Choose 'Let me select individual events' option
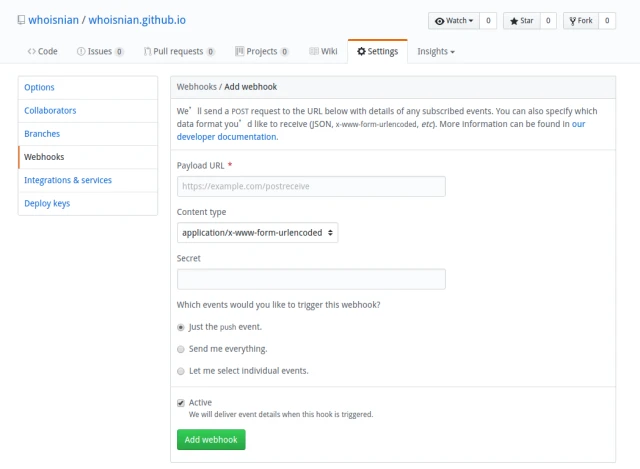 pyautogui.click(x=181, y=371)
